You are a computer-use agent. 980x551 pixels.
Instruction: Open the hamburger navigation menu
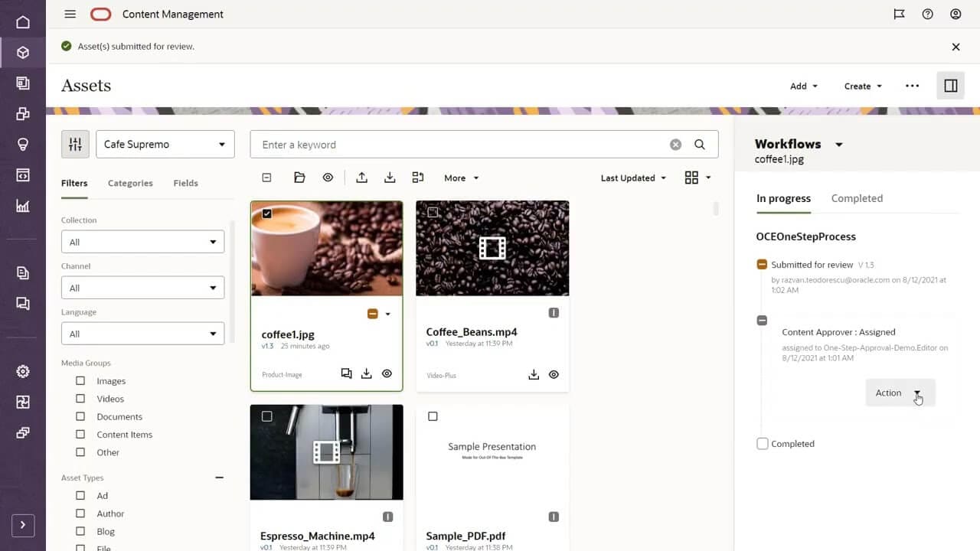tap(70, 14)
